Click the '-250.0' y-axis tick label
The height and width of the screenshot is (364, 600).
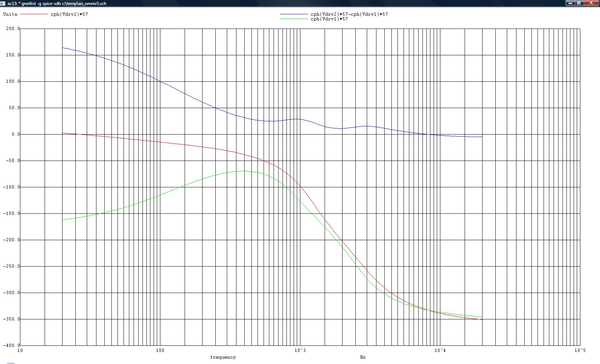12,266
